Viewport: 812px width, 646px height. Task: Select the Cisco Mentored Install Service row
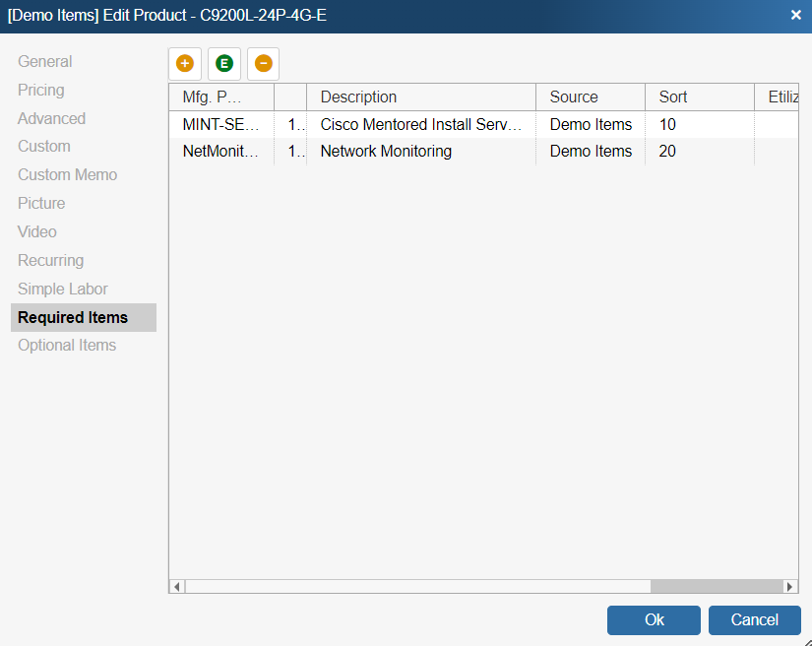click(420, 125)
